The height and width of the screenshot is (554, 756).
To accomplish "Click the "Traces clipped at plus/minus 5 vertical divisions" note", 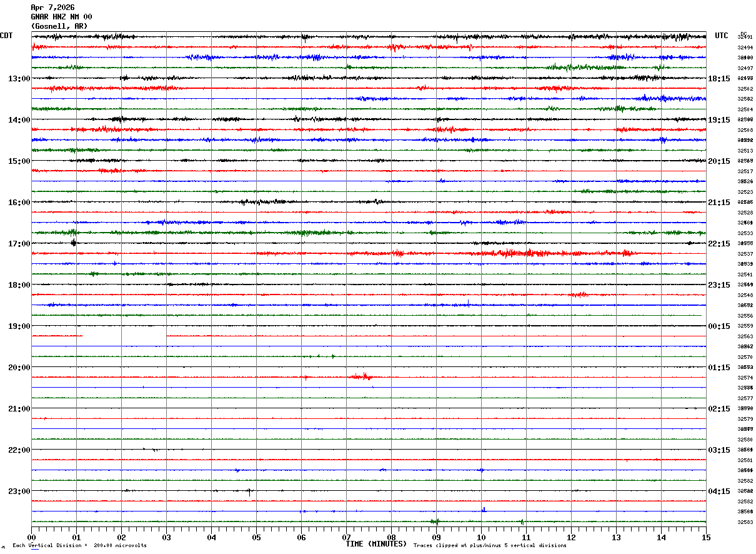I will coord(490,546).
